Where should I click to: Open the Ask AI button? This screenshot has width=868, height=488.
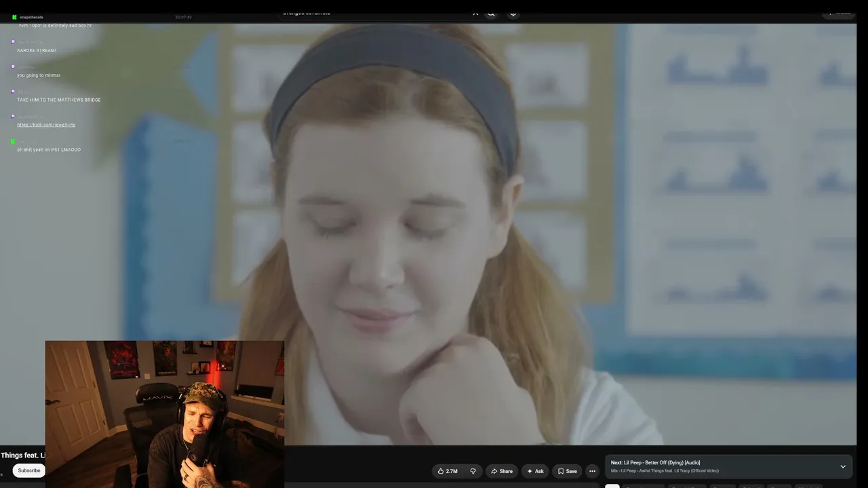click(535, 471)
